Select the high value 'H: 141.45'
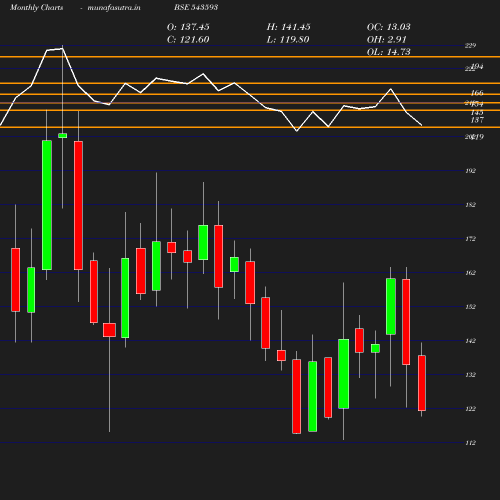 tap(288, 27)
